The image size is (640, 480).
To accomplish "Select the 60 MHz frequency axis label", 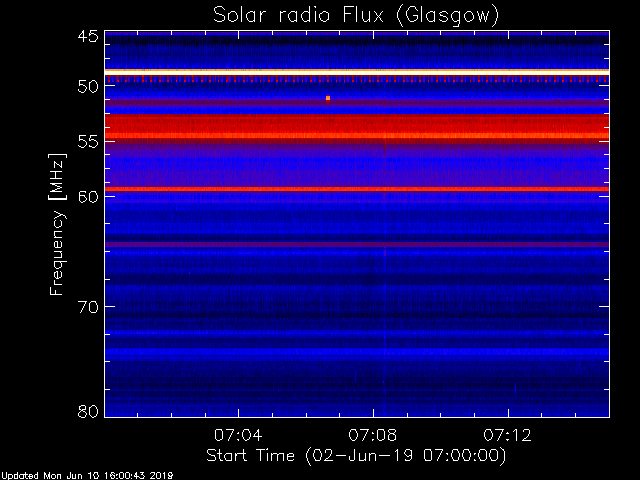I will (88, 196).
